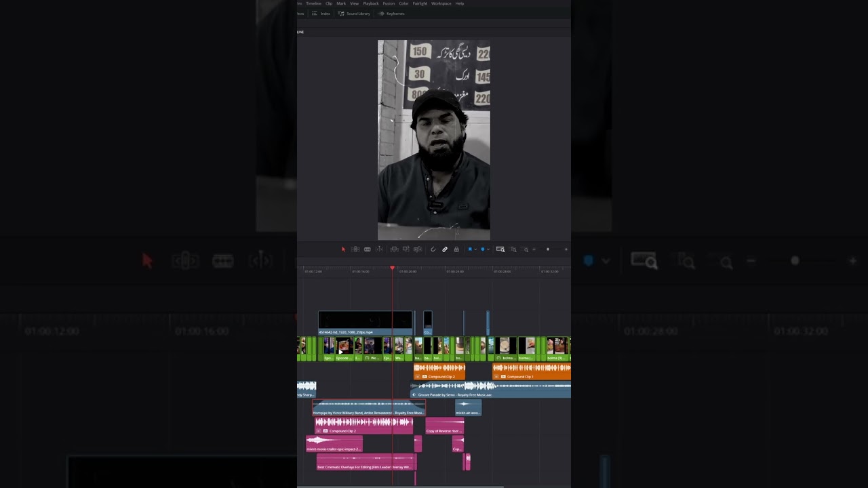Open the Help menu
Image resolution: width=868 pixels, height=488 pixels.
[460, 3]
